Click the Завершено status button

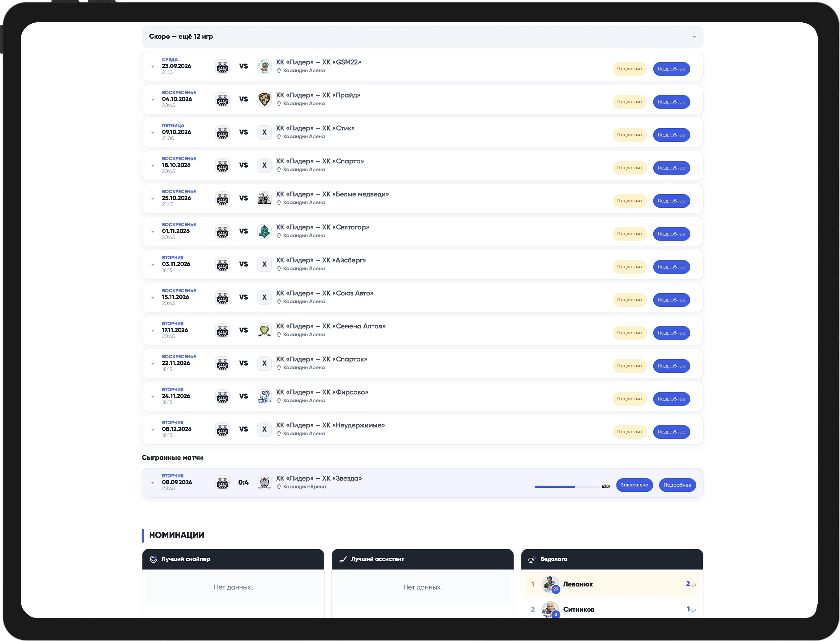[x=634, y=485]
